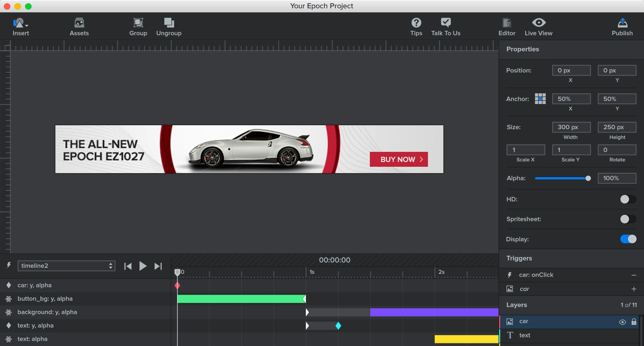Image resolution: width=644 pixels, height=346 pixels.
Task: Toggle the HD switch
Action: point(628,199)
